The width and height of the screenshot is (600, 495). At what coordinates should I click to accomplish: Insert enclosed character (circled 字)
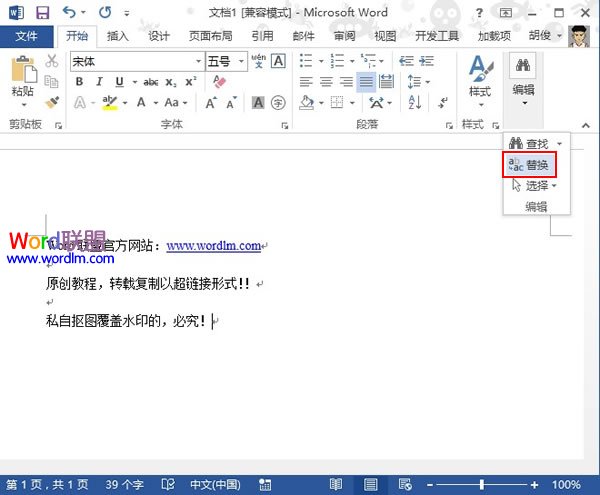coord(278,103)
